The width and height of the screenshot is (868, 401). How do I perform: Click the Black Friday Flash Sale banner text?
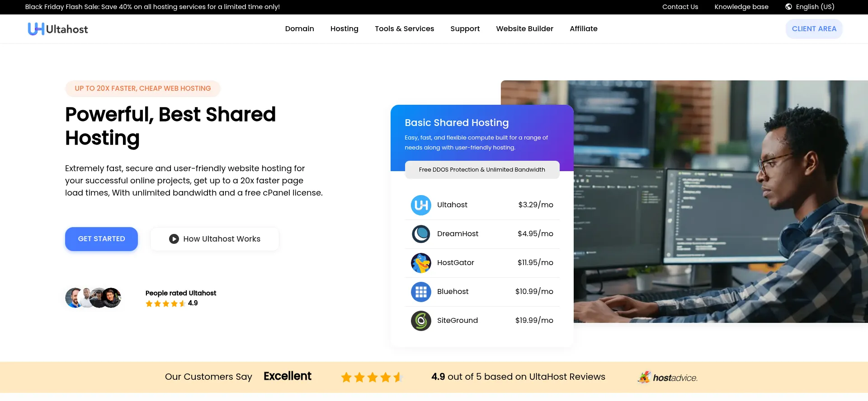pyautogui.click(x=152, y=7)
